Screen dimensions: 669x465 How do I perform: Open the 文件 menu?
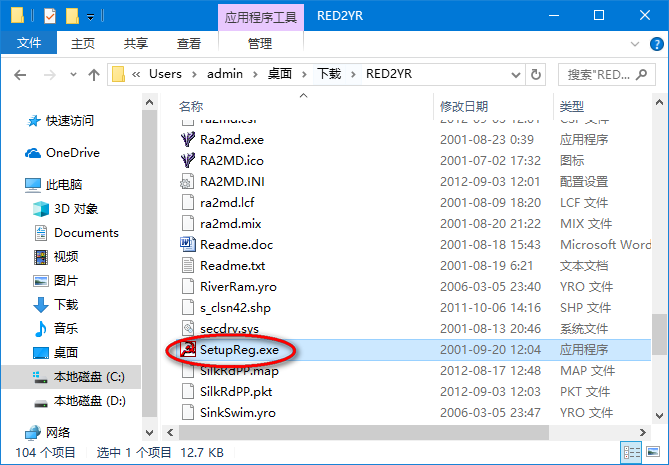29,43
